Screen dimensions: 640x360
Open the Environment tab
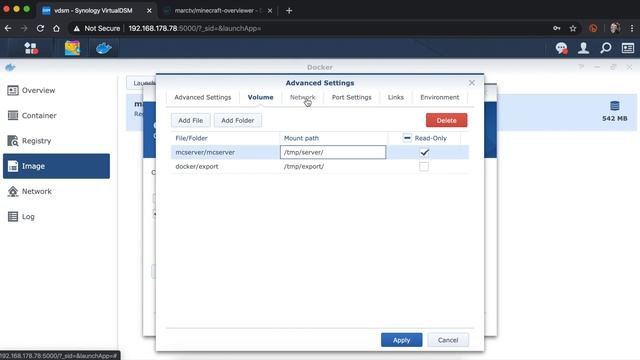[x=440, y=98]
